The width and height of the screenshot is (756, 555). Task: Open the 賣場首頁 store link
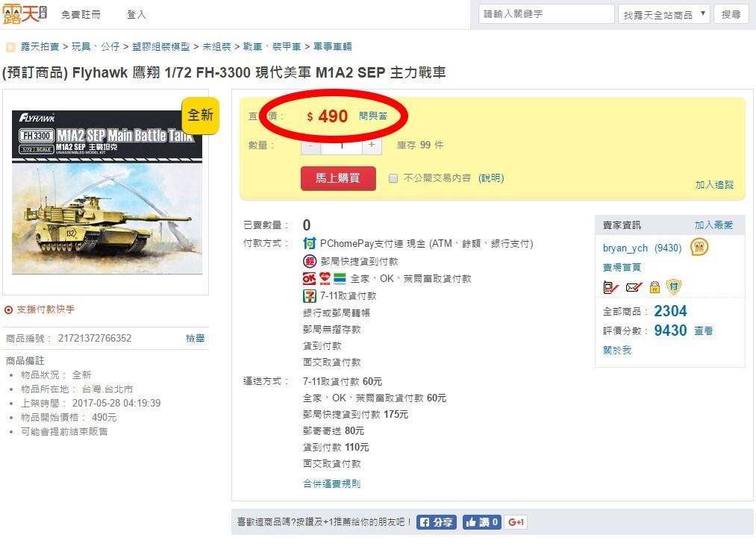(622, 267)
